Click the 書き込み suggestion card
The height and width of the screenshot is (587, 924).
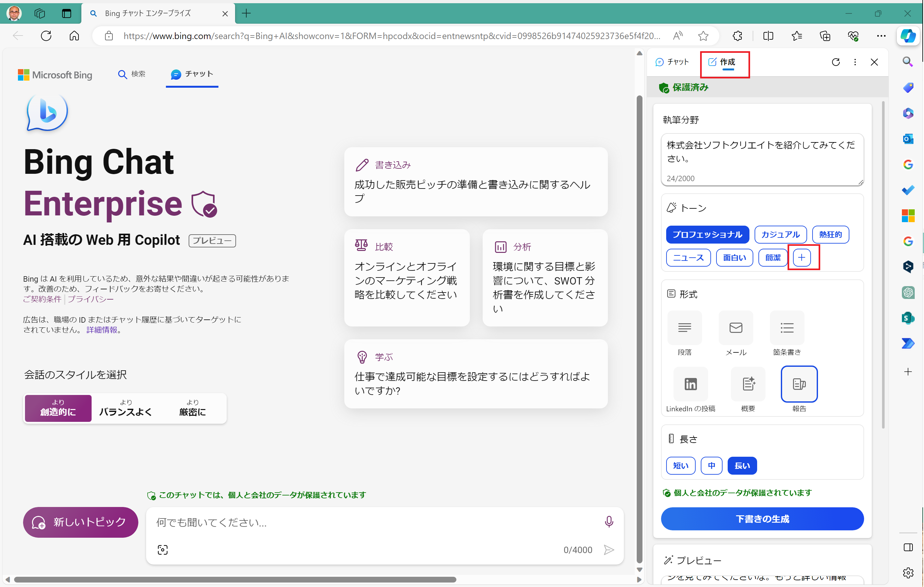tap(476, 182)
